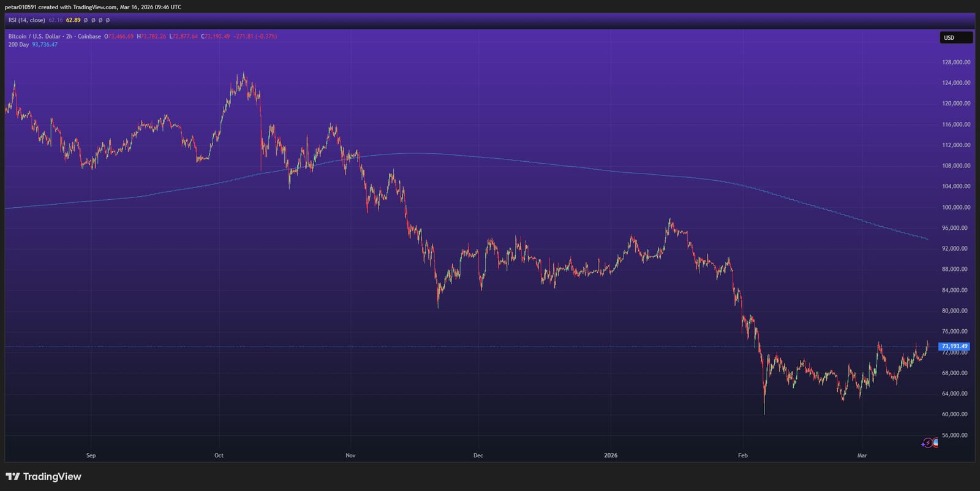Select the RSI (14, close) indicator label

point(26,20)
